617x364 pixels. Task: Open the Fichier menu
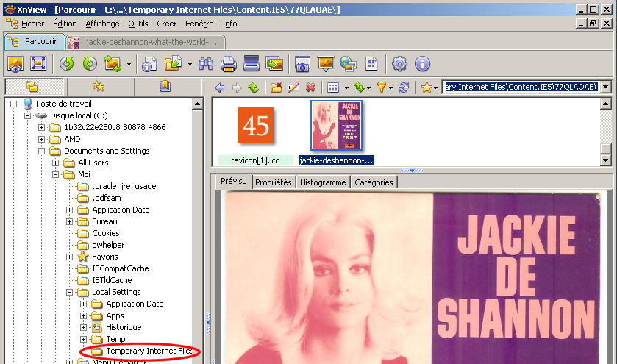pyautogui.click(x=32, y=24)
